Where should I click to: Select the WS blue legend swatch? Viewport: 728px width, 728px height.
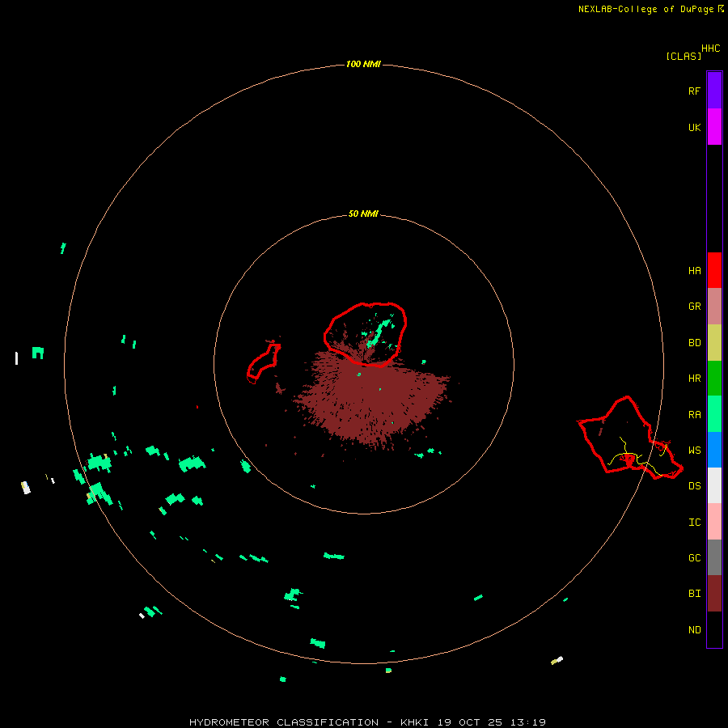(714, 450)
